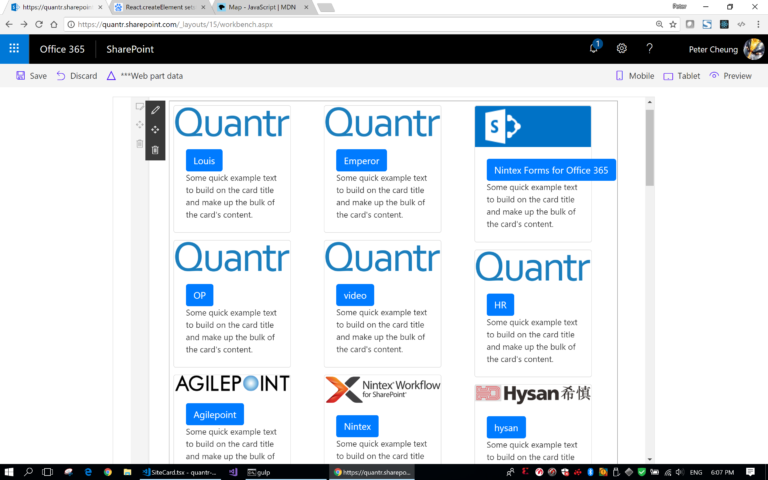Screen dimensions: 768x480
Task: Switch to the React.createElement browser tab
Action: [x=161, y=7]
